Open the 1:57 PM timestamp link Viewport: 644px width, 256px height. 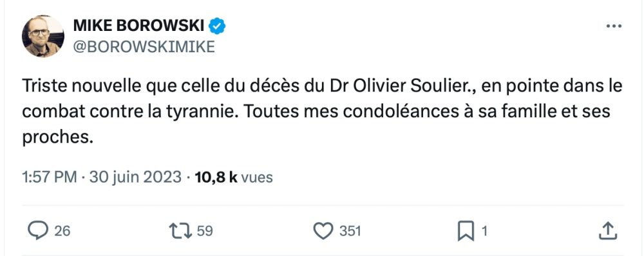pos(50,177)
